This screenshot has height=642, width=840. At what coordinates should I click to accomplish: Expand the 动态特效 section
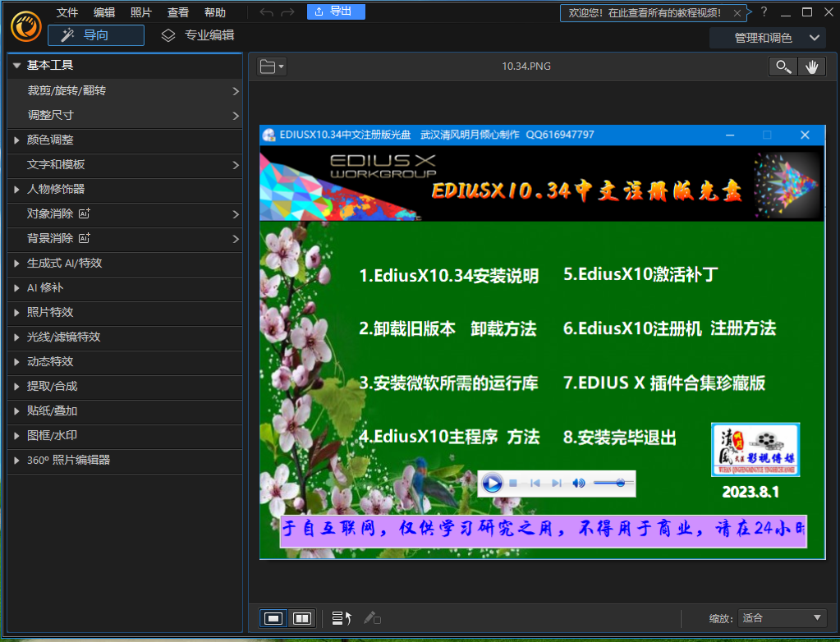(125, 362)
